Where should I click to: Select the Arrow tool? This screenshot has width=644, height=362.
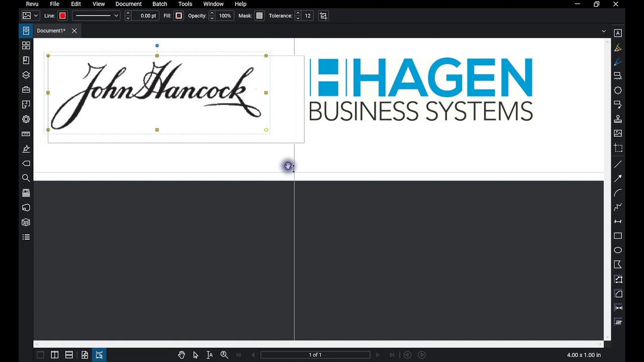618,178
